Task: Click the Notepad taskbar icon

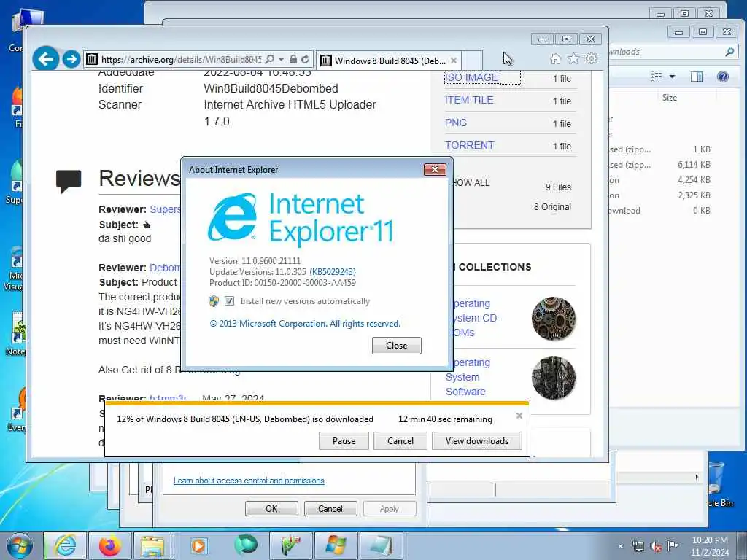Action: tap(381, 545)
